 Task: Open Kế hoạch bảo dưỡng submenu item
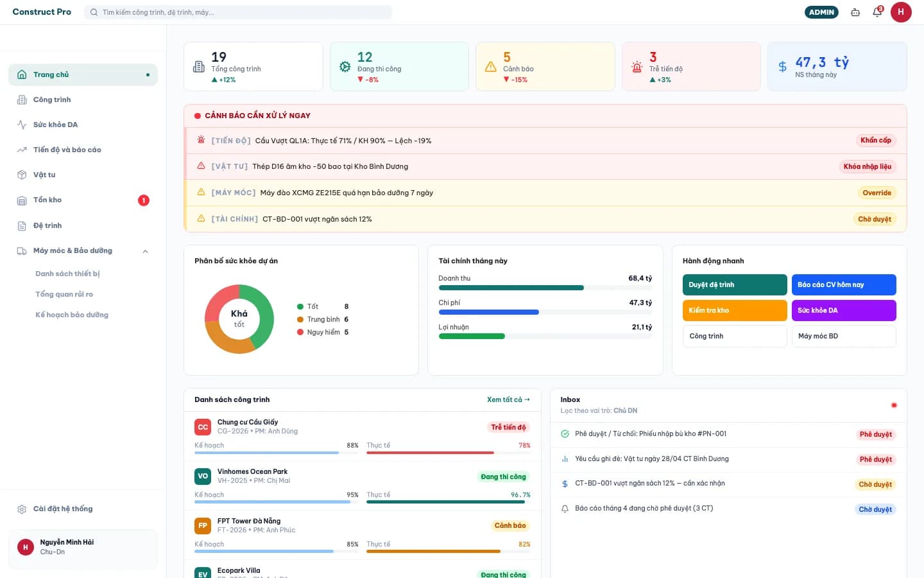tap(72, 315)
